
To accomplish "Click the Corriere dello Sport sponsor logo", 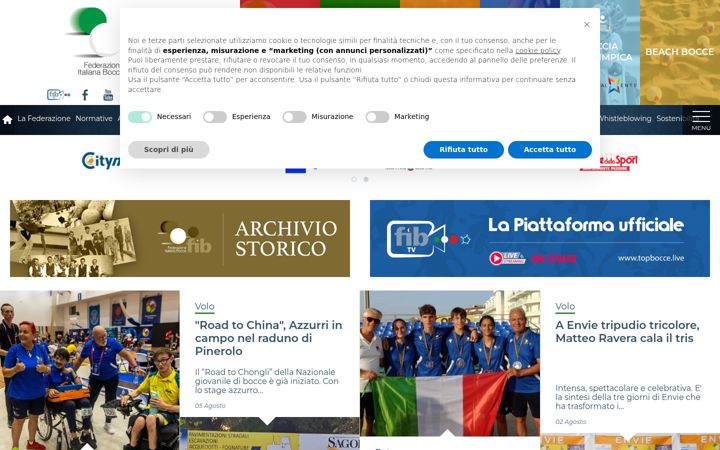I will [x=608, y=163].
